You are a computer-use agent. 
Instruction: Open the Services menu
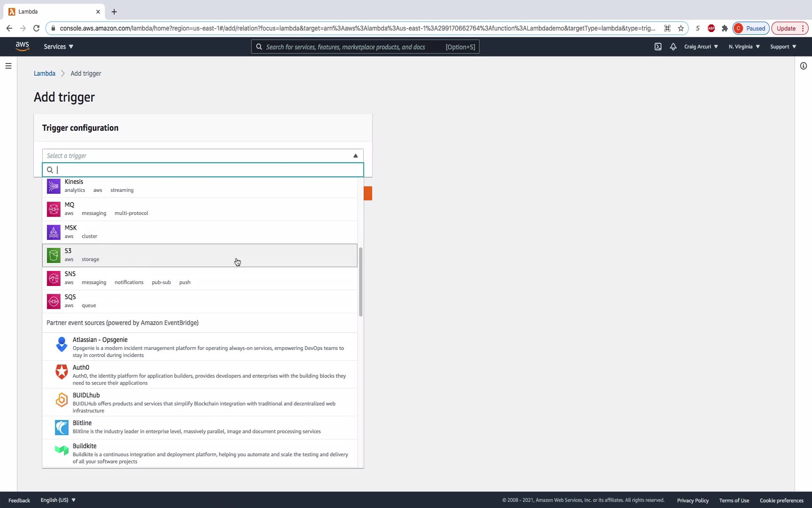click(x=59, y=47)
